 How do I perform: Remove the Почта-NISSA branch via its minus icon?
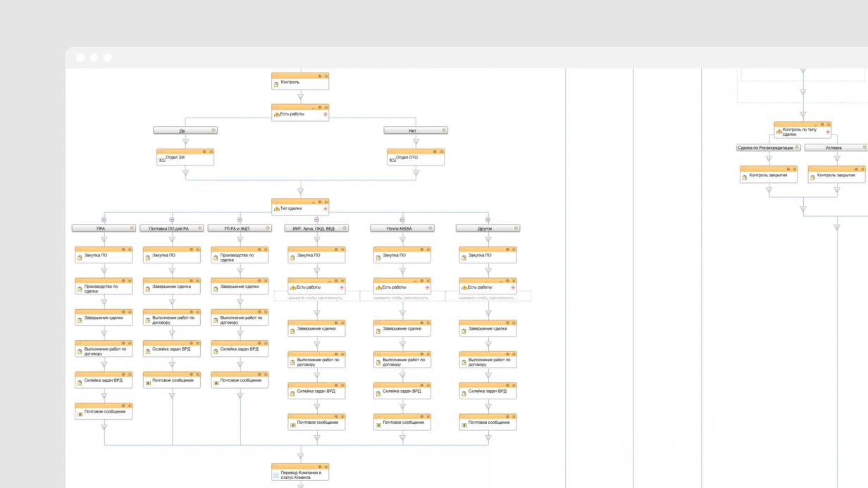402,220
